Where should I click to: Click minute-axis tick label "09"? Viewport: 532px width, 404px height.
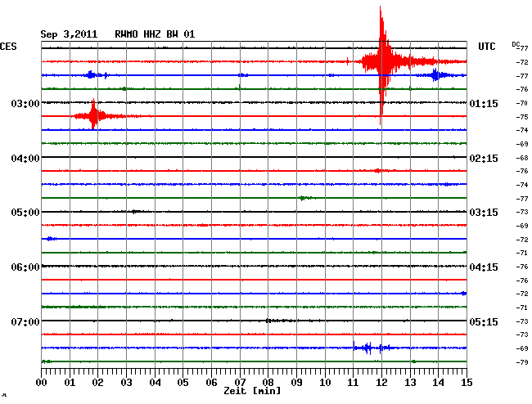coord(296,383)
